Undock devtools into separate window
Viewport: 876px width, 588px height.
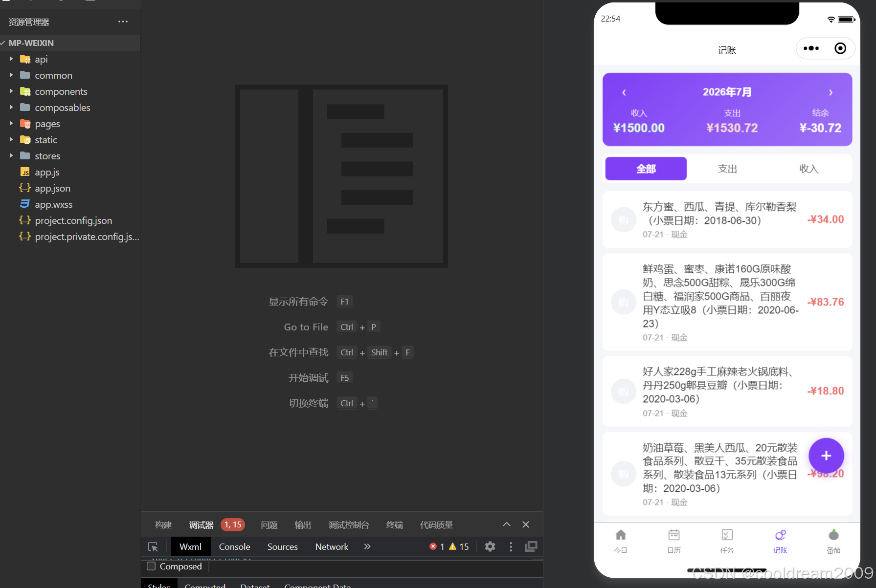coord(531,546)
